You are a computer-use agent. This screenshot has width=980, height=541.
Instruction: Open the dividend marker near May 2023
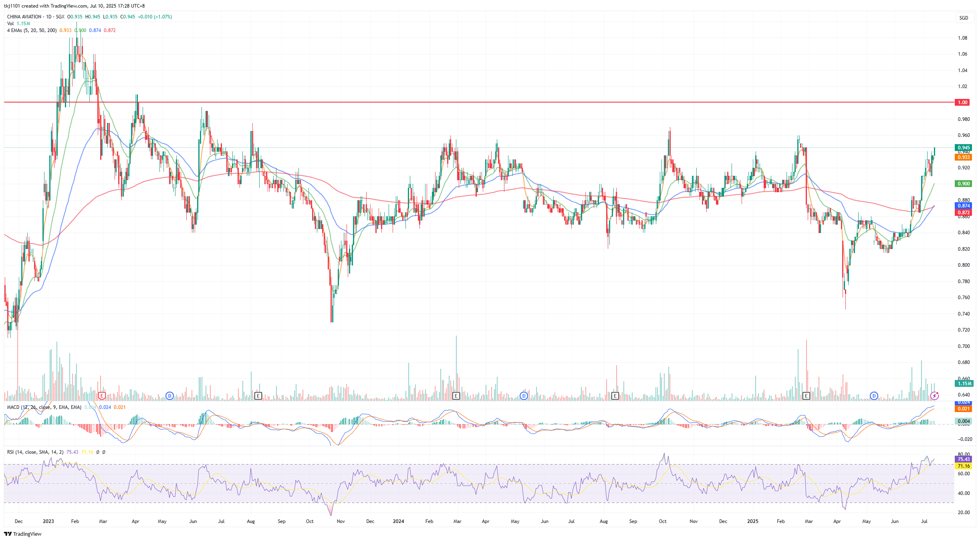169,396
